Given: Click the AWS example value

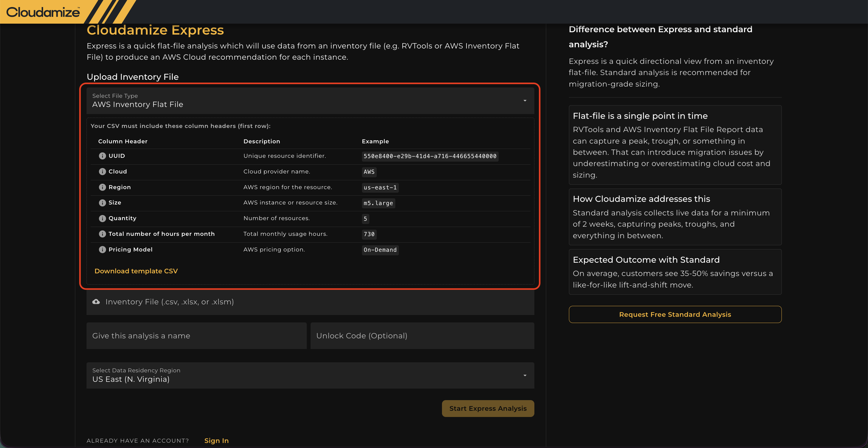Looking at the screenshot, I should point(369,172).
